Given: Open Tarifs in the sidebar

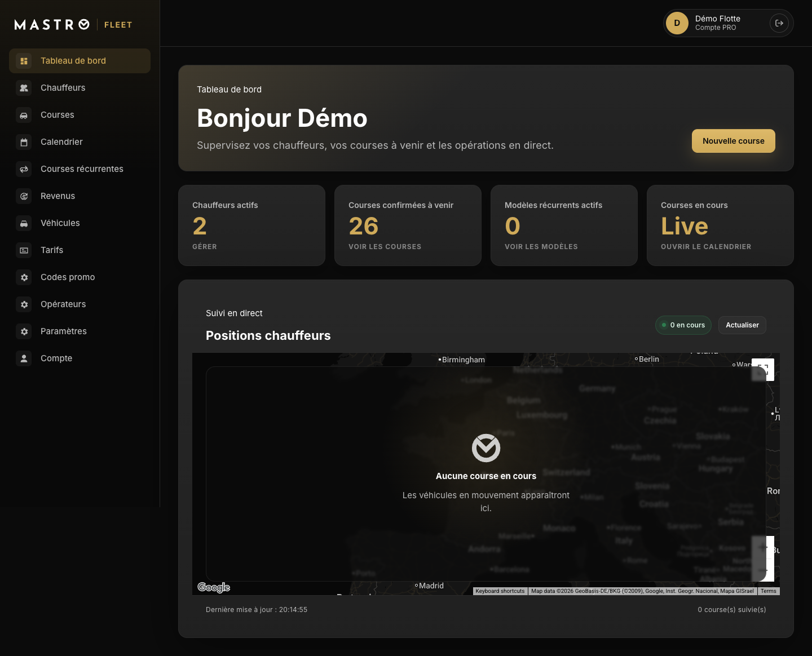Looking at the screenshot, I should 80,250.
